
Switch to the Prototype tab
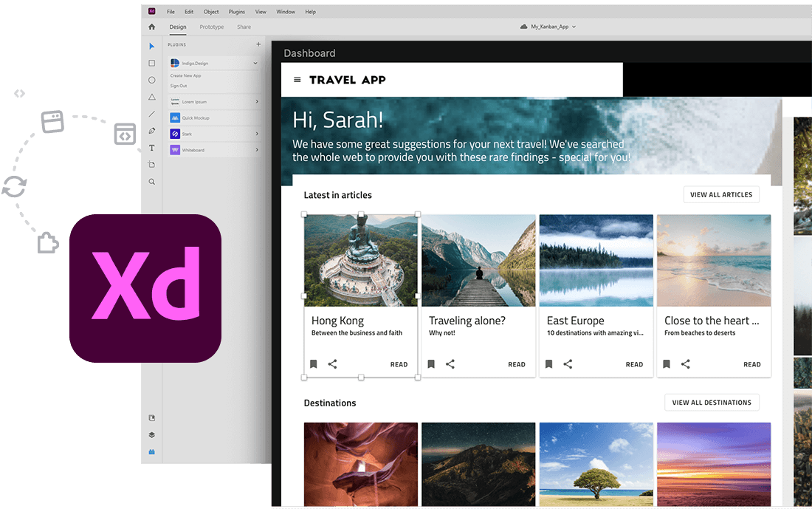pyautogui.click(x=212, y=27)
